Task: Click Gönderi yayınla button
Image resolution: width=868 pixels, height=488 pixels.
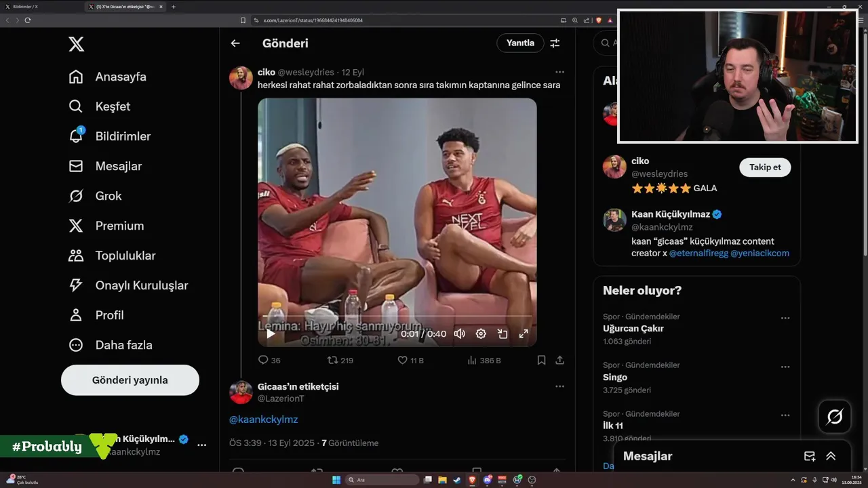Action: tap(130, 380)
